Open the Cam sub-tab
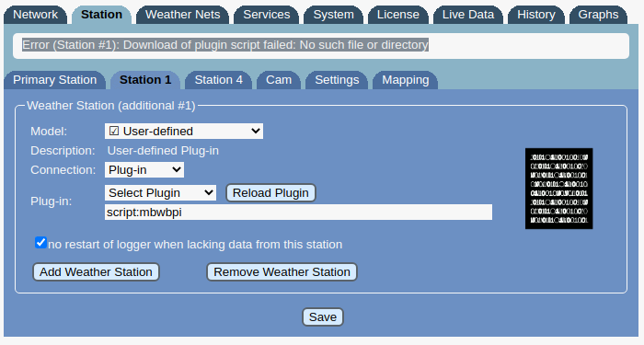The height and width of the screenshot is (345, 644). coord(279,80)
